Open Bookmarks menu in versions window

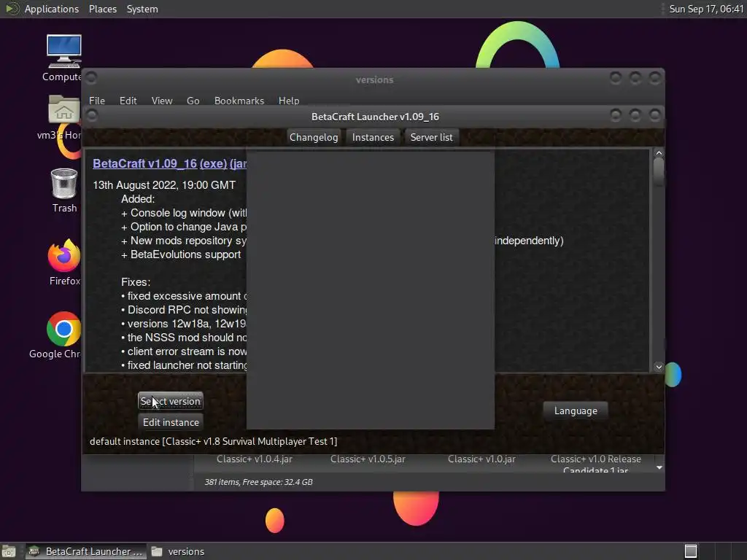[239, 101]
